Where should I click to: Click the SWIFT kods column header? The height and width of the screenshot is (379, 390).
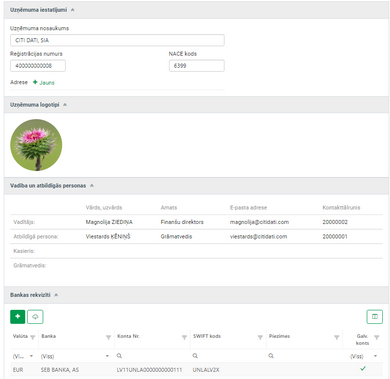click(207, 336)
